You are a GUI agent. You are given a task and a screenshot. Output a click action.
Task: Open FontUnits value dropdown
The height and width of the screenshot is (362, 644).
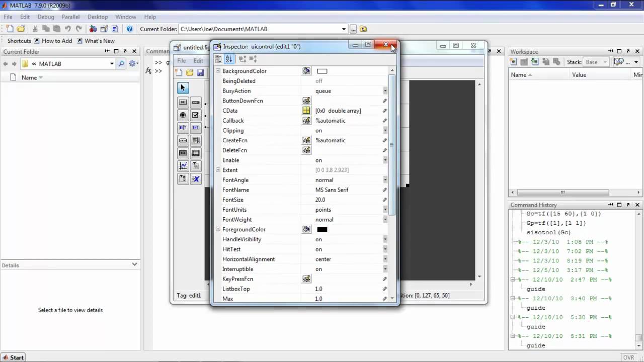coord(385,210)
